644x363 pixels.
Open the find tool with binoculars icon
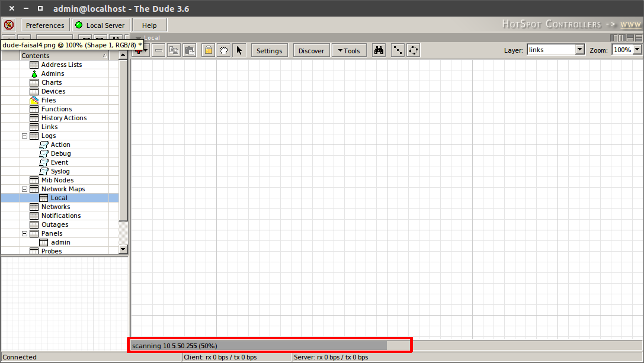378,50
